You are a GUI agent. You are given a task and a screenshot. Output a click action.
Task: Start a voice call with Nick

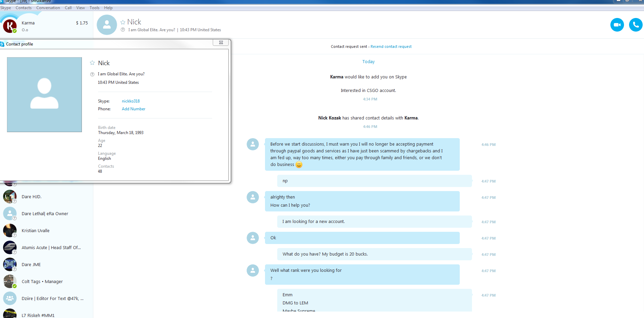[636, 25]
